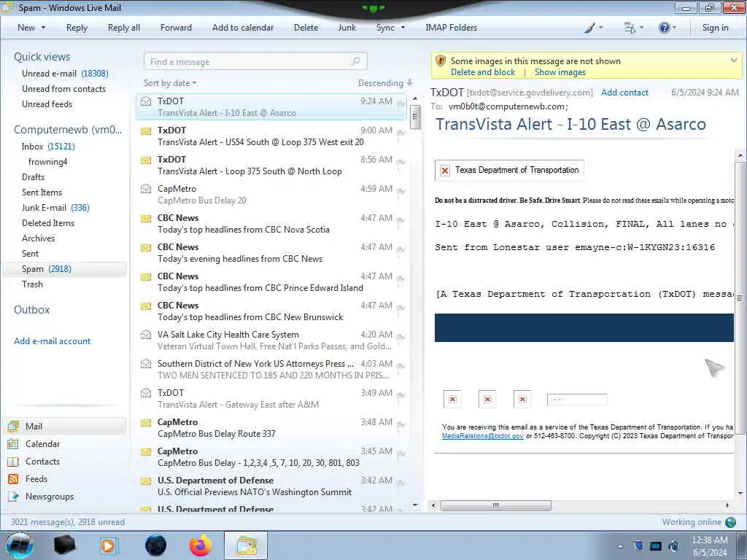Image resolution: width=747 pixels, height=560 pixels.
Task: Click the third blocked image icon in footer
Action: (522, 399)
